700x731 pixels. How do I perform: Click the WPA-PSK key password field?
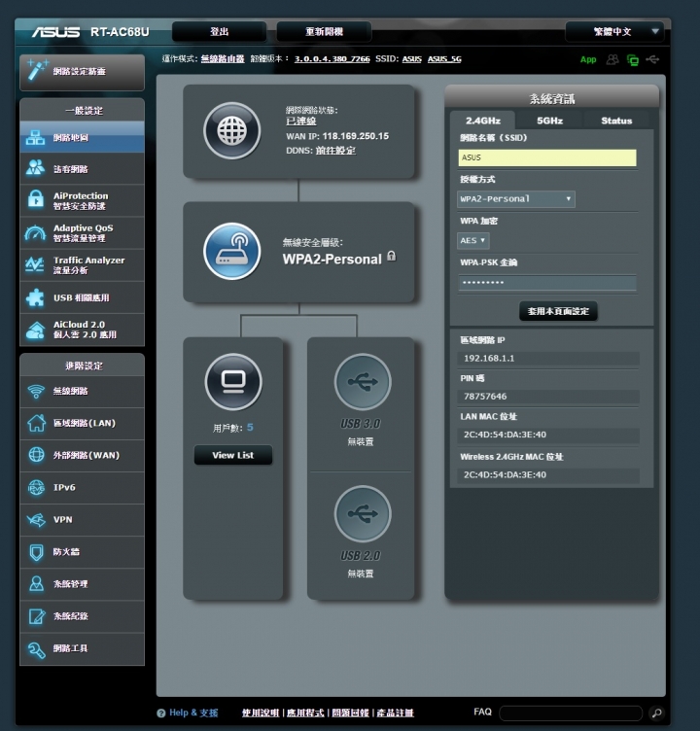[547, 283]
